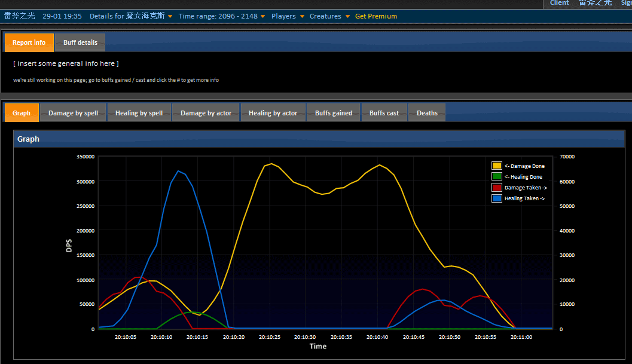Click the 'Healing Taken ->' legend label
The height and width of the screenshot is (364, 632).
pyautogui.click(x=524, y=198)
